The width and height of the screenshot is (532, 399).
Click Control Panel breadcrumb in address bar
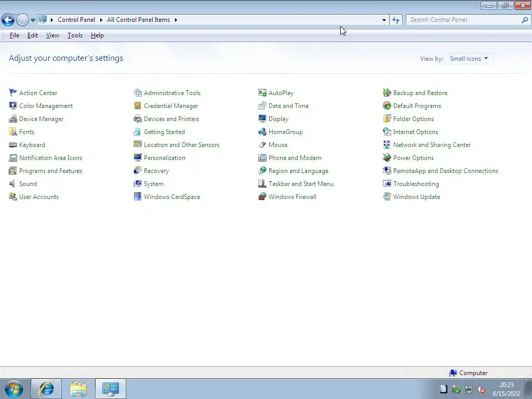coord(76,20)
